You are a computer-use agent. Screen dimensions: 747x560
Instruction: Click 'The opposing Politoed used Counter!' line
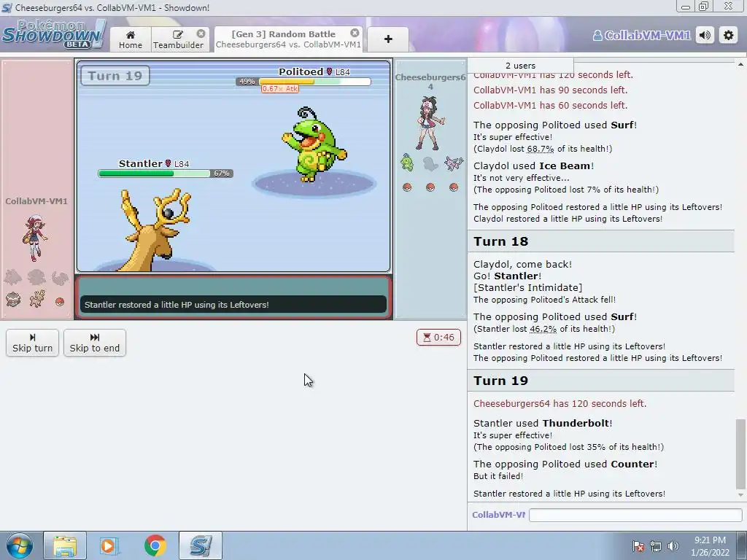click(x=565, y=464)
